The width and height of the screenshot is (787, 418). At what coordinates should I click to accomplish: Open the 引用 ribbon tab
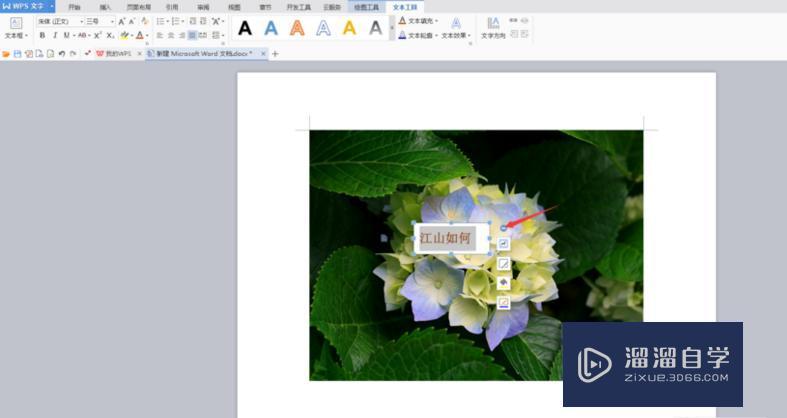(172, 7)
